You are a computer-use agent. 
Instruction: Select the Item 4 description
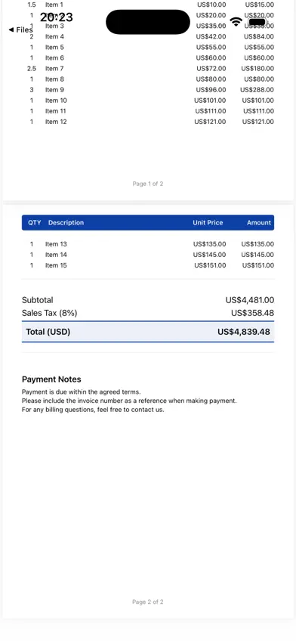[x=54, y=36]
